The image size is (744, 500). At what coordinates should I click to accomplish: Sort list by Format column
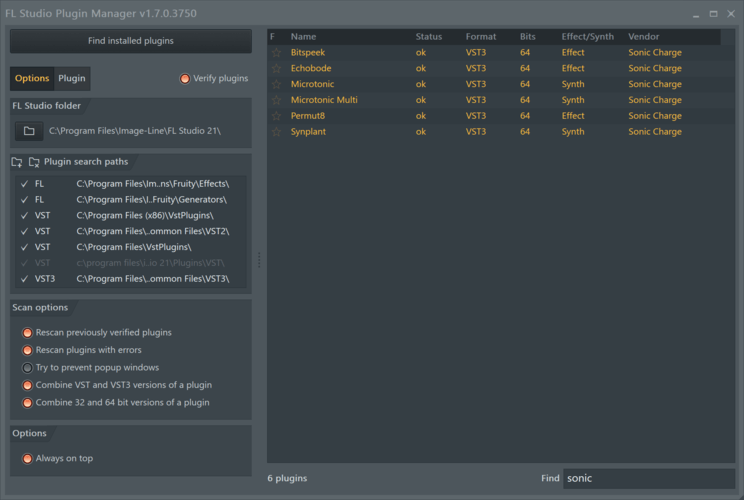(481, 37)
